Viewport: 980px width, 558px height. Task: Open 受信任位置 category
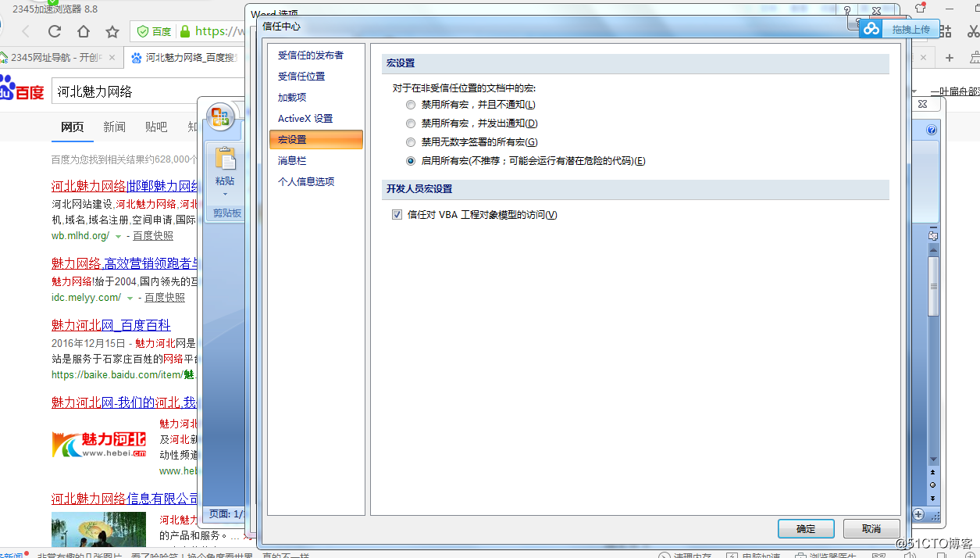pos(301,77)
